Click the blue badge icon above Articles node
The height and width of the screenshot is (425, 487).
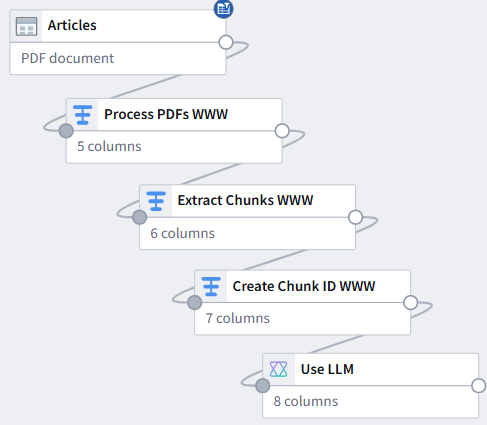coord(223,9)
